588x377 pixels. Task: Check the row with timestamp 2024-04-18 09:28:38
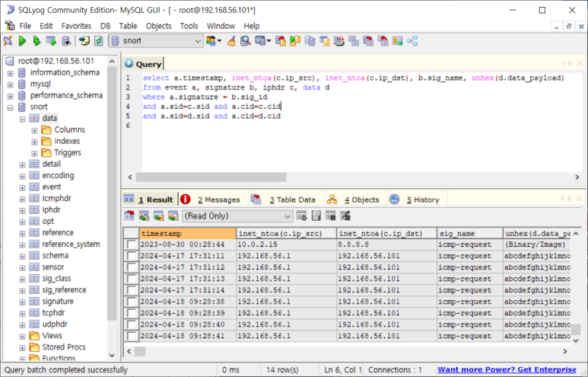click(x=132, y=302)
